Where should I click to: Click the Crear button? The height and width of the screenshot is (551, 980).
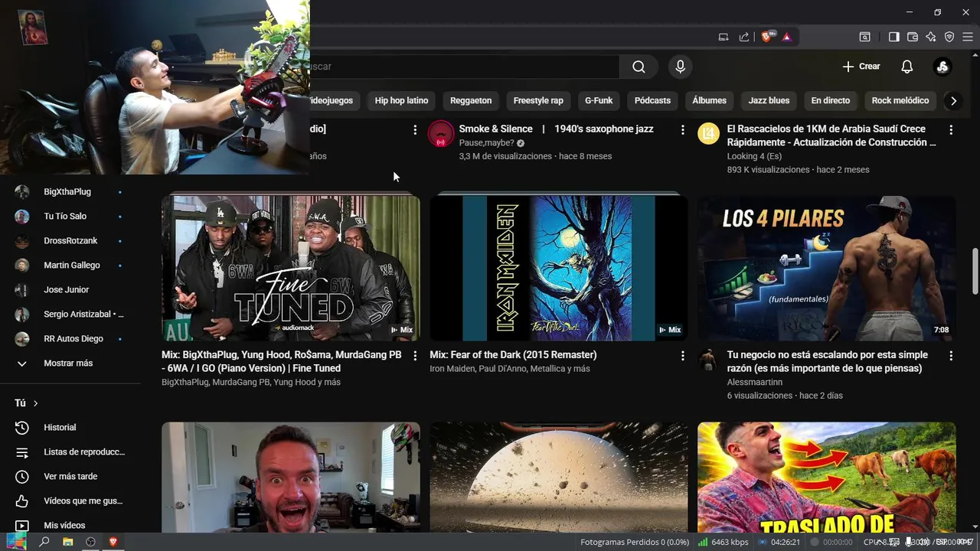click(x=861, y=67)
